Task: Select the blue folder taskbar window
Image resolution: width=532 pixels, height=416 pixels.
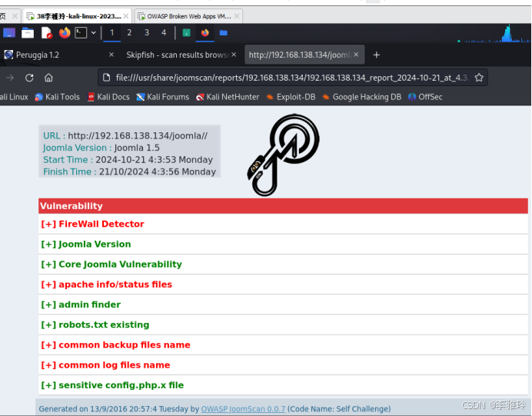Action: (223, 33)
